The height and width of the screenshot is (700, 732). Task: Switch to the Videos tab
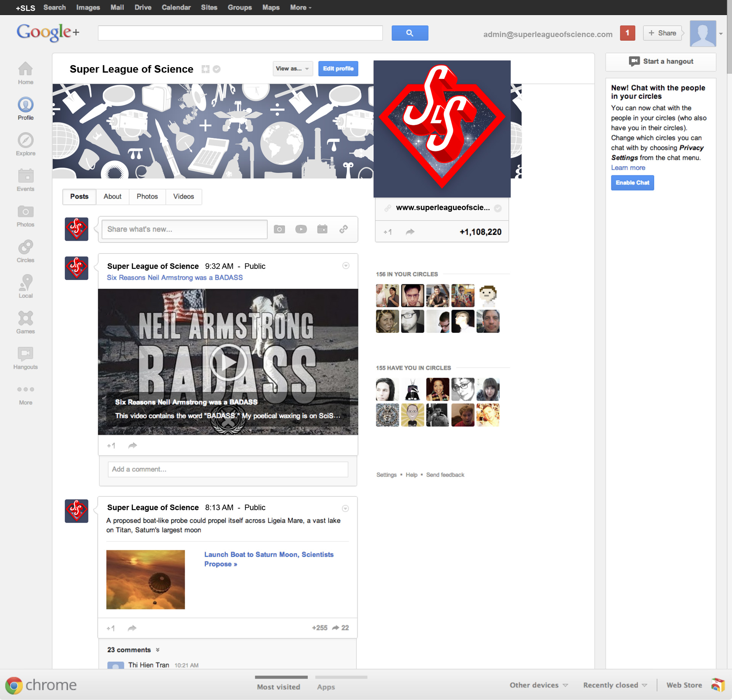tap(183, 196)
